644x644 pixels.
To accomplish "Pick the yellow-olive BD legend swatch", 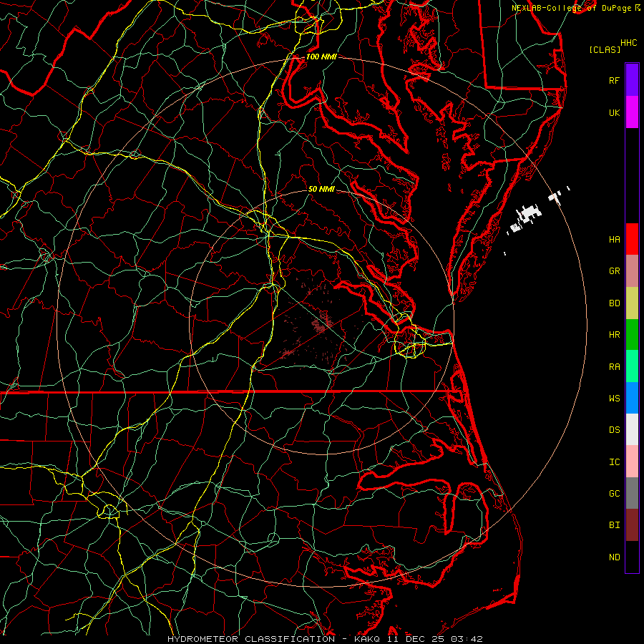I will (632, 303).
